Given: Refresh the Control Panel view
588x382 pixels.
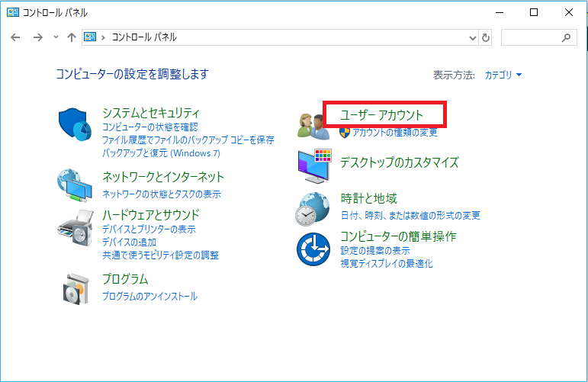Looking at the screenshot, I should 486,37.
